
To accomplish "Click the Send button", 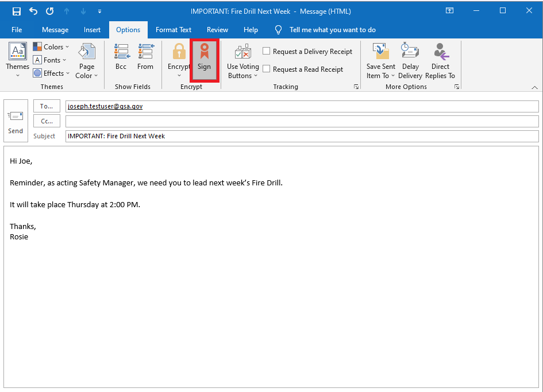I will [x=16, y=121].
